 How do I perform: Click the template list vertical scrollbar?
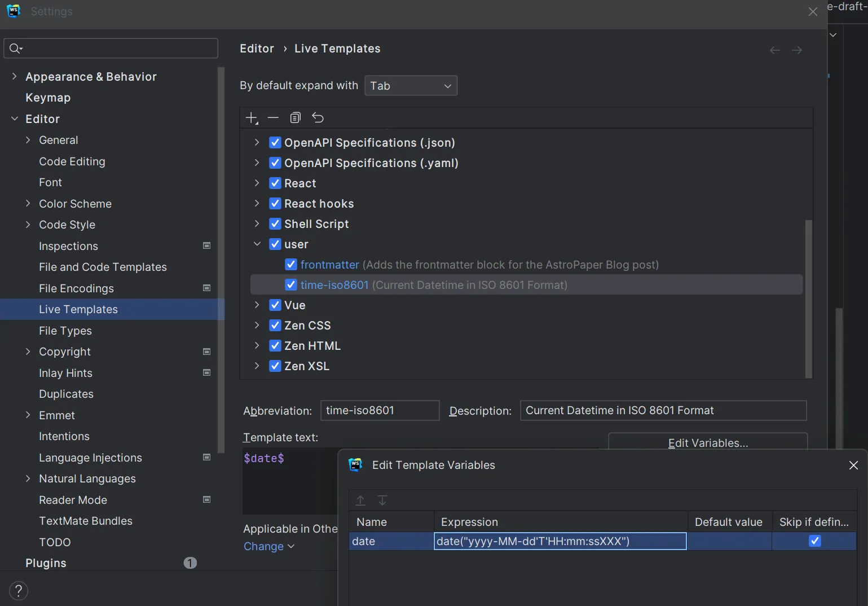tap(809, 299)
